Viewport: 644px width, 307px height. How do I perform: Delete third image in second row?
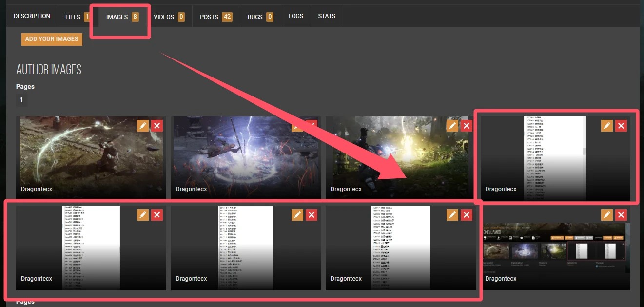point(467,215)
